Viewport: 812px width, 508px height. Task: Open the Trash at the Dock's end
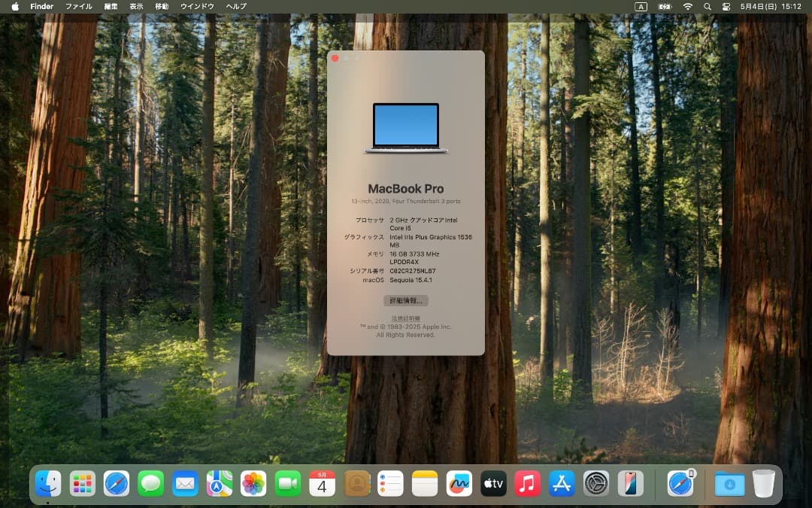(765, 484)
